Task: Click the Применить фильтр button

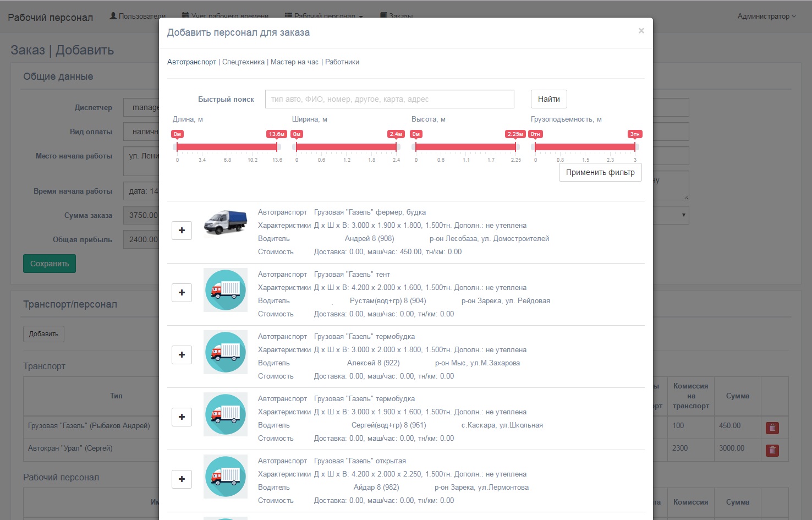Action: [600, 172]
